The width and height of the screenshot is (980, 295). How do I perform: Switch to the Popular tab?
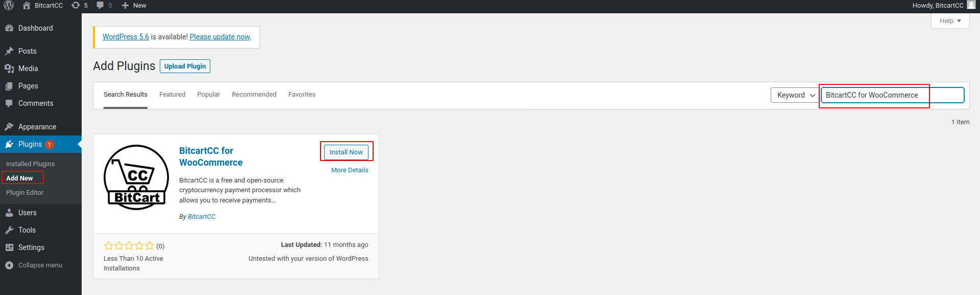point(209,95)
